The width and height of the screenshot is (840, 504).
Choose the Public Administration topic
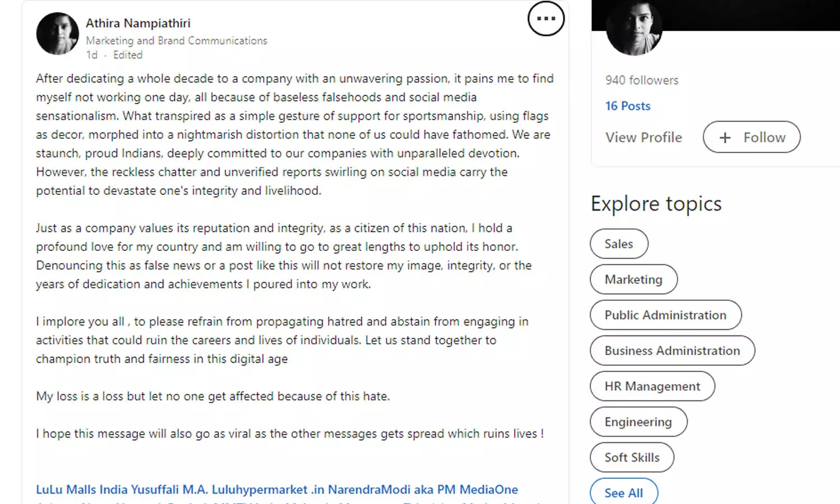tap(665, 315)
